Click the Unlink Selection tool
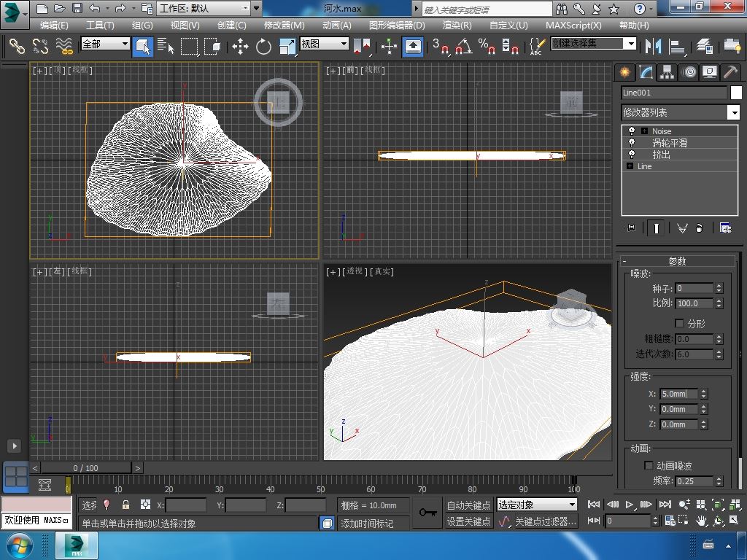This screenshot has height=560, width=747. (x=41, y=46)
